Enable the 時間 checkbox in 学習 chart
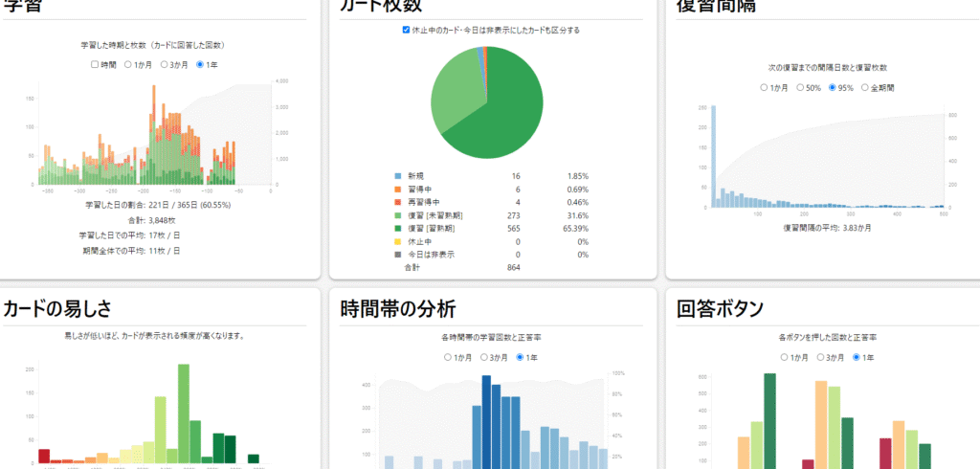Image resolution: width=980 pixels, height=469 pixels. click(x=95, y=64)
